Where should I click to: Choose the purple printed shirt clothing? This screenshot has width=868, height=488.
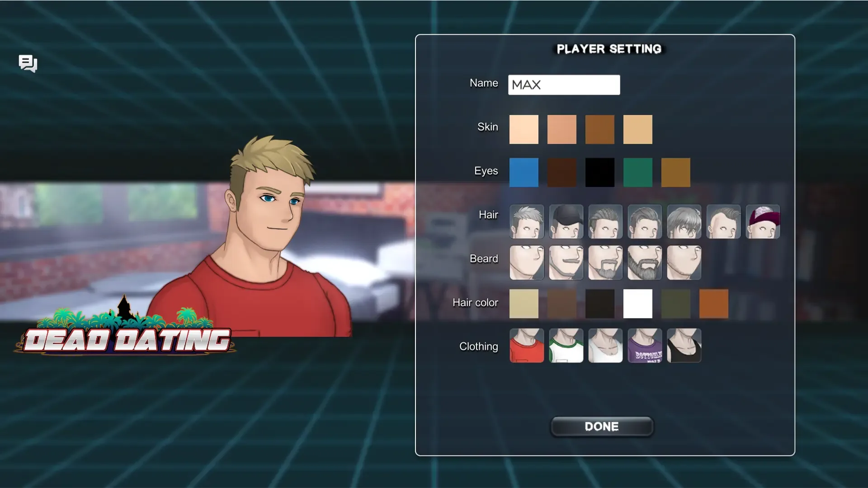645,346
